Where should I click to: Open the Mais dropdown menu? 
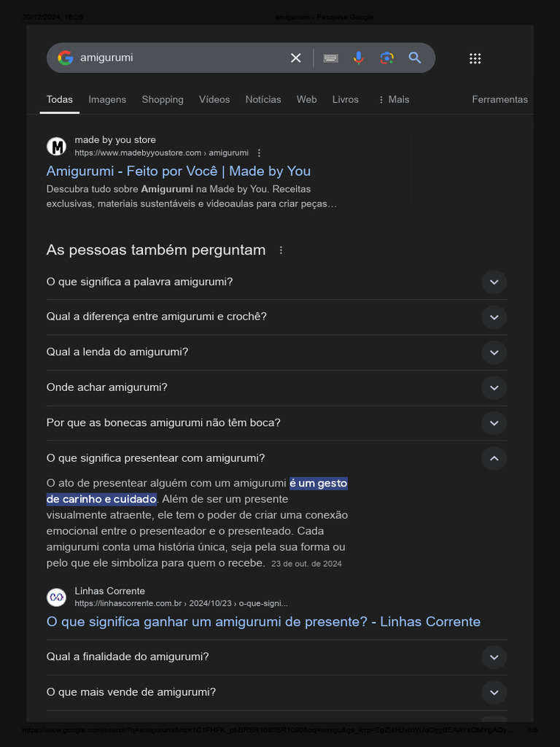point(394,99)
